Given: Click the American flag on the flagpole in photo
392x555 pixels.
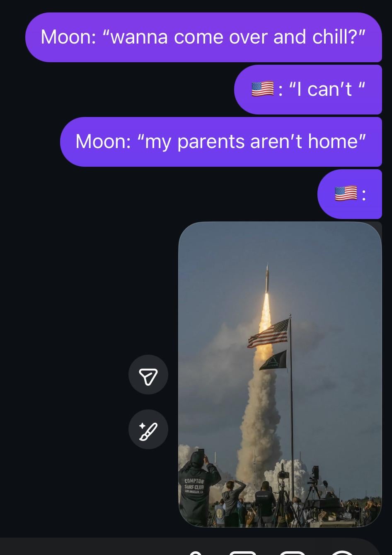Looking at the screenshot, I should point(269,333).
